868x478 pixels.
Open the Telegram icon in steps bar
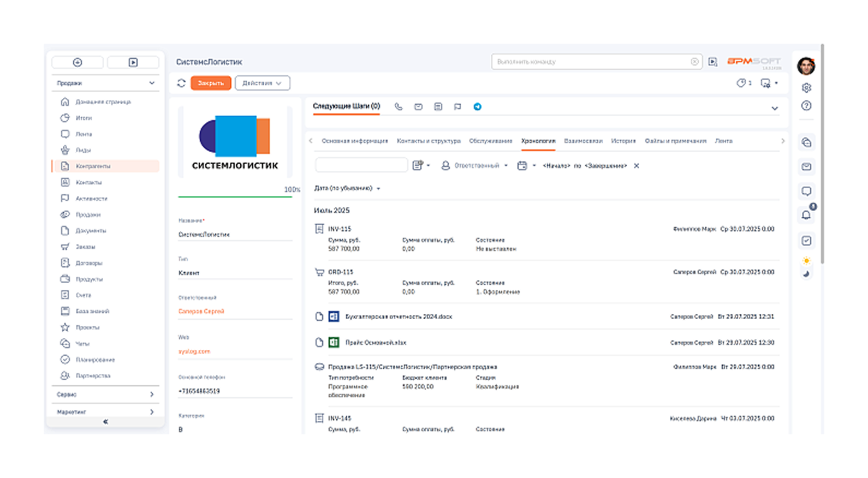(477, 107)
